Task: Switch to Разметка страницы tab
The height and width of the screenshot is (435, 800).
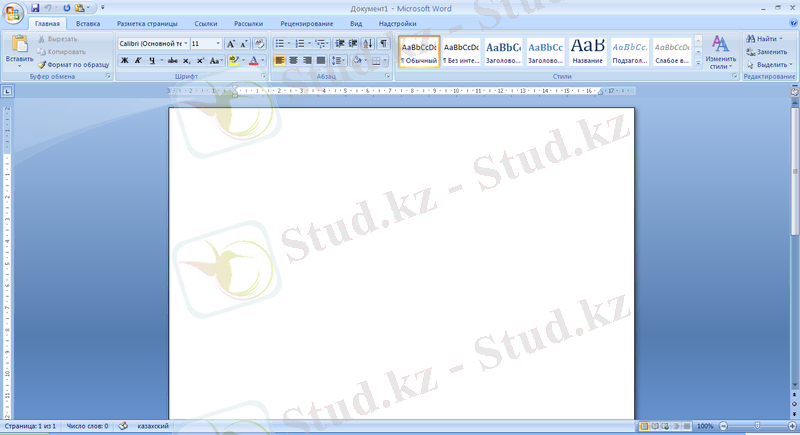Action: coord(147,23)
